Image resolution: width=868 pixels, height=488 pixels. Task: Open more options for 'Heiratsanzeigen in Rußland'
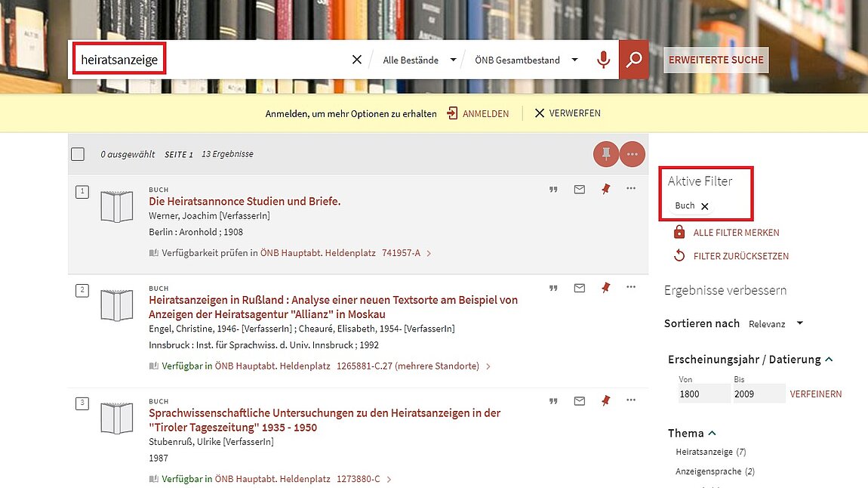631,287
